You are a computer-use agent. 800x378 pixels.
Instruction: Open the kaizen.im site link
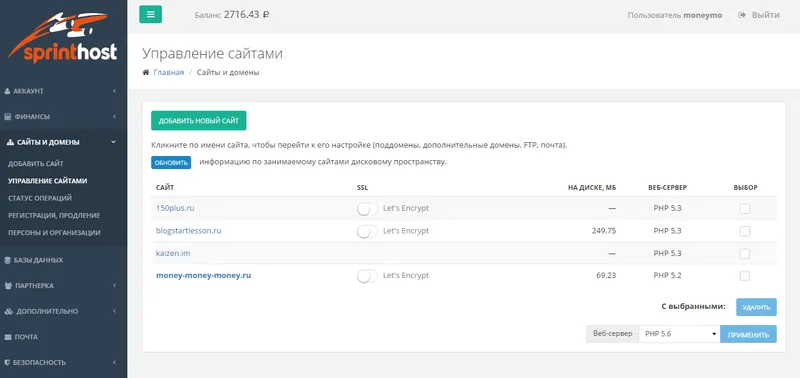(173, 254)
